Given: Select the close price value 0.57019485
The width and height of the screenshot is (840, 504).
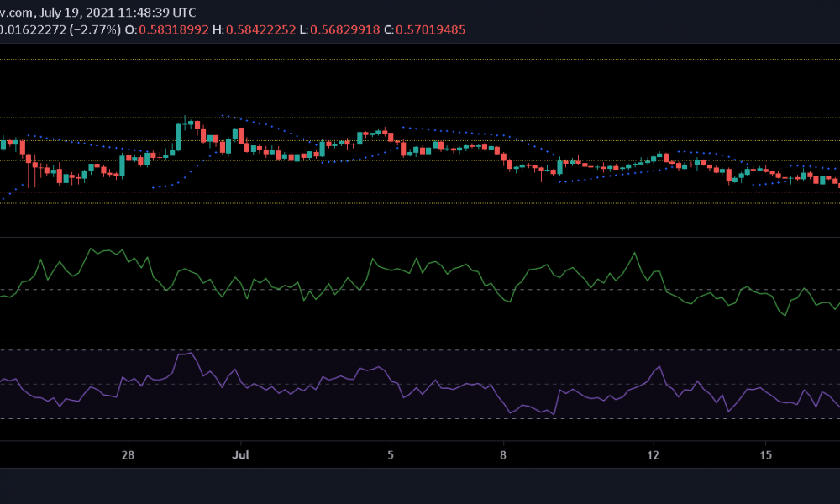Looking at the screenshot, I should click(x=431, y=30).
